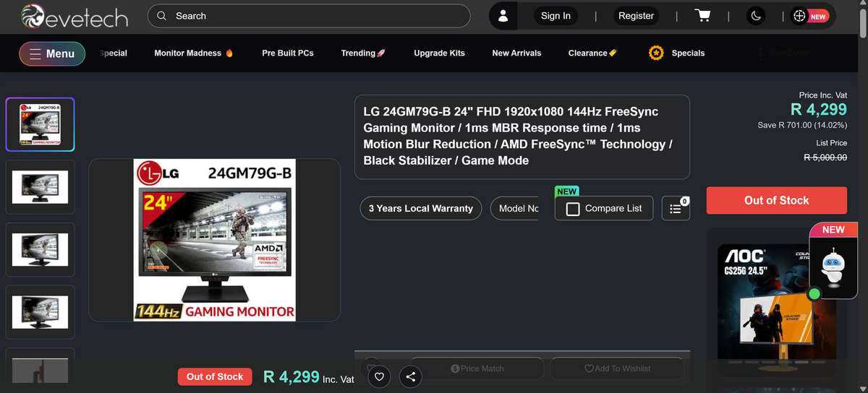Image resolution: width=868 pixels, height=393 pixels.
Task: Click Out of Stock badge in bottom bar
Action: pyautogui.click(x=215, y=376)
